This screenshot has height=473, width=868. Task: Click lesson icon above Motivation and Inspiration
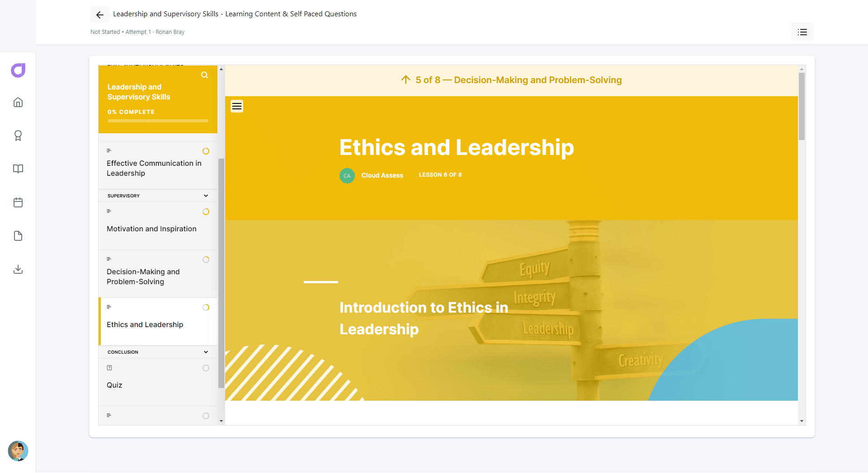[x=109, y=211]
